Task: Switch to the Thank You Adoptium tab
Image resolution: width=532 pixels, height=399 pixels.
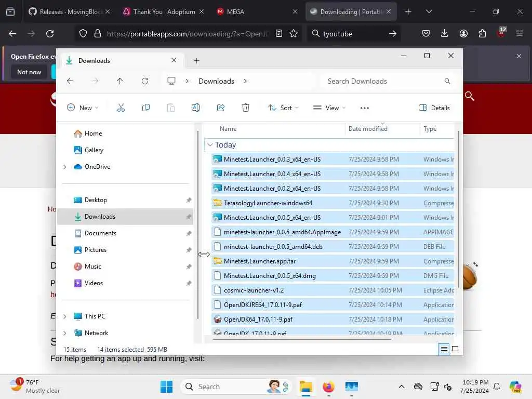Action: (x=164, y=12)
